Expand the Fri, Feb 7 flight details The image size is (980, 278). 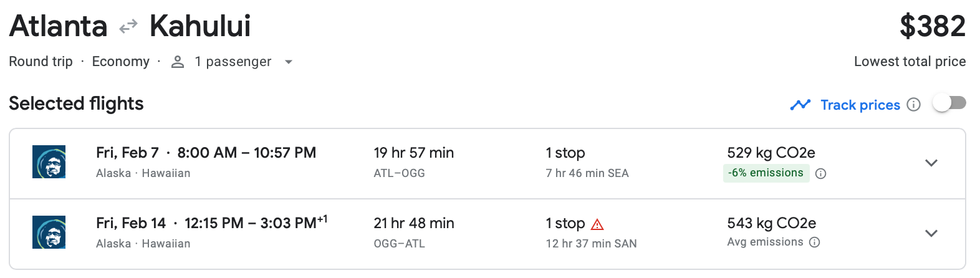pos(931,163)
